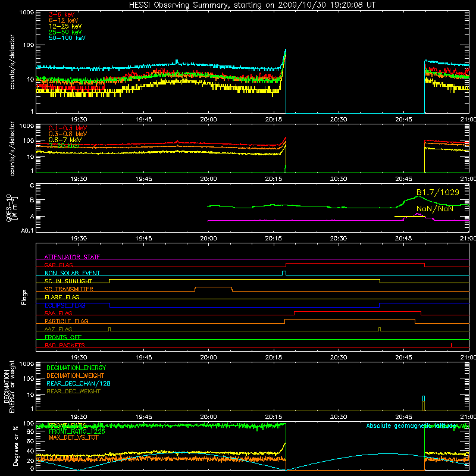Click the '12-25 keV' legend entry
The image size is (476, 476).
click(65, 26)
